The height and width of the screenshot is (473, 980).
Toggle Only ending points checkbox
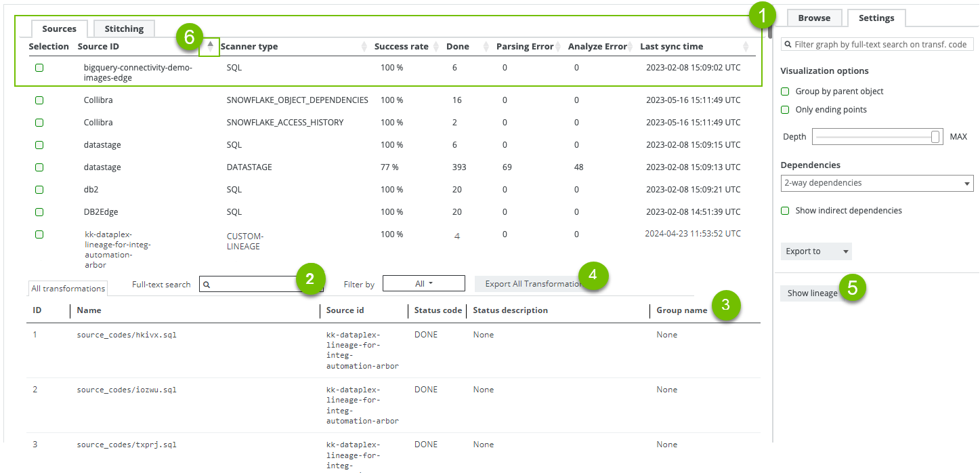(785, 110)
